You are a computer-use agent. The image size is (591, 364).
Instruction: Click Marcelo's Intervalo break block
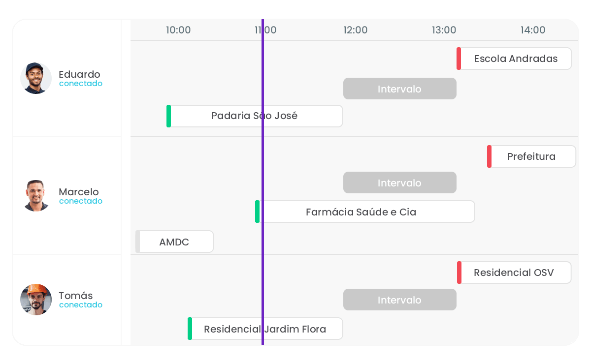point(400,182)
